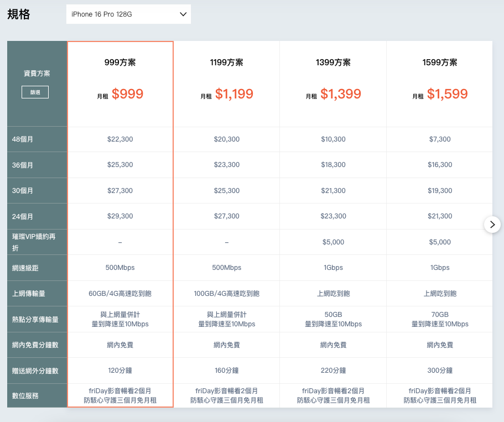Click the 網速級距 row label
The height and width of the screenshot is (422, 504).
coord(25,268)
